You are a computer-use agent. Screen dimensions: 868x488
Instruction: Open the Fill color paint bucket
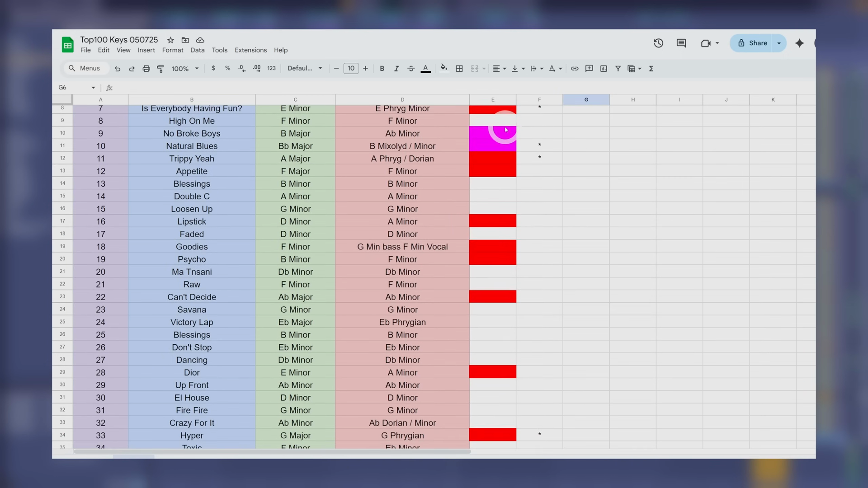pos(443,69)
